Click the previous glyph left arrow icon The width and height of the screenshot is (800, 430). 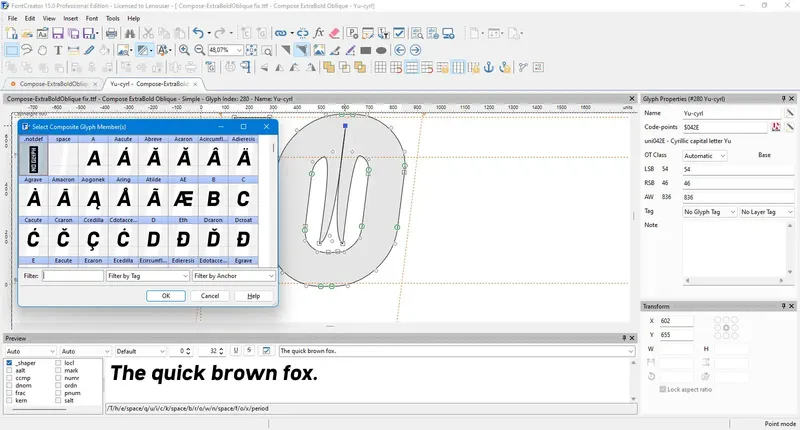pyautogui.click(x=400, y=50)
